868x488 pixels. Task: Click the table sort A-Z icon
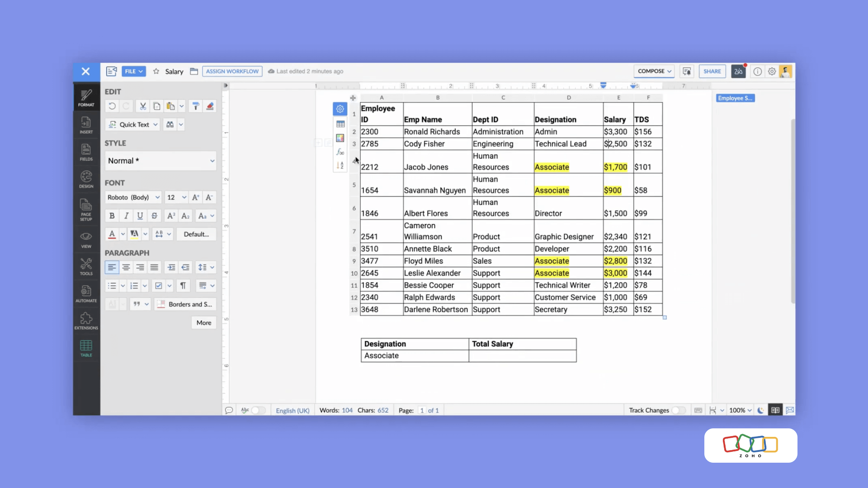point(340,165)
